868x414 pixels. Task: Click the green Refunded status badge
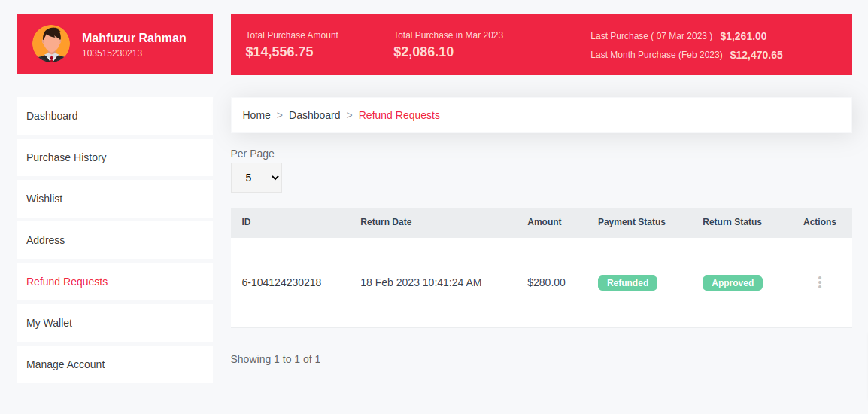coord(627,283)
